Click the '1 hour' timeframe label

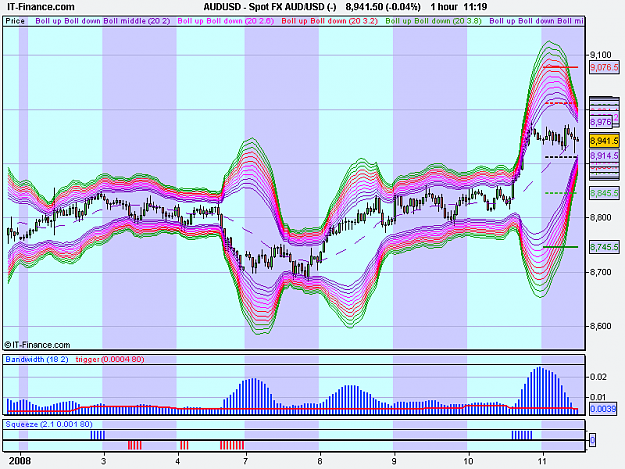444,7
